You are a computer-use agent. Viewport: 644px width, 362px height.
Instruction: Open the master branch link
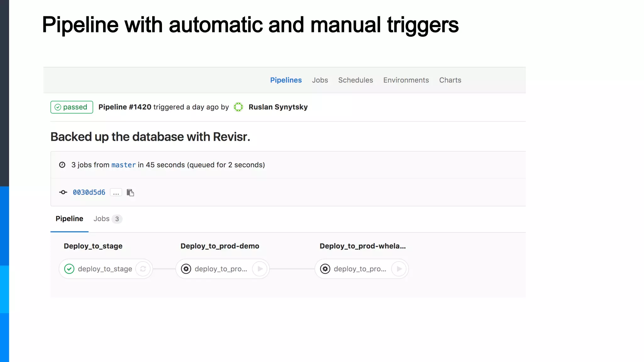pyautogui.click(x=123, y=165)
